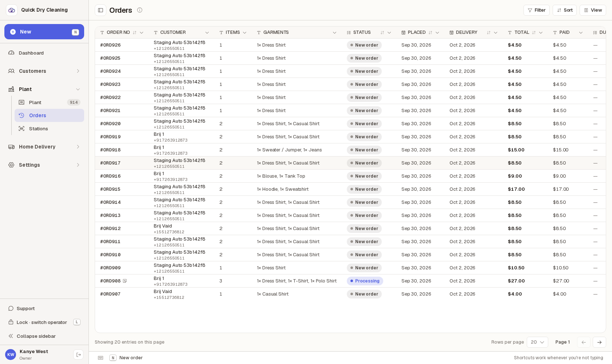Expand the Settings sidebar section
Screen dimensions: 612x364
pos(44,165)
